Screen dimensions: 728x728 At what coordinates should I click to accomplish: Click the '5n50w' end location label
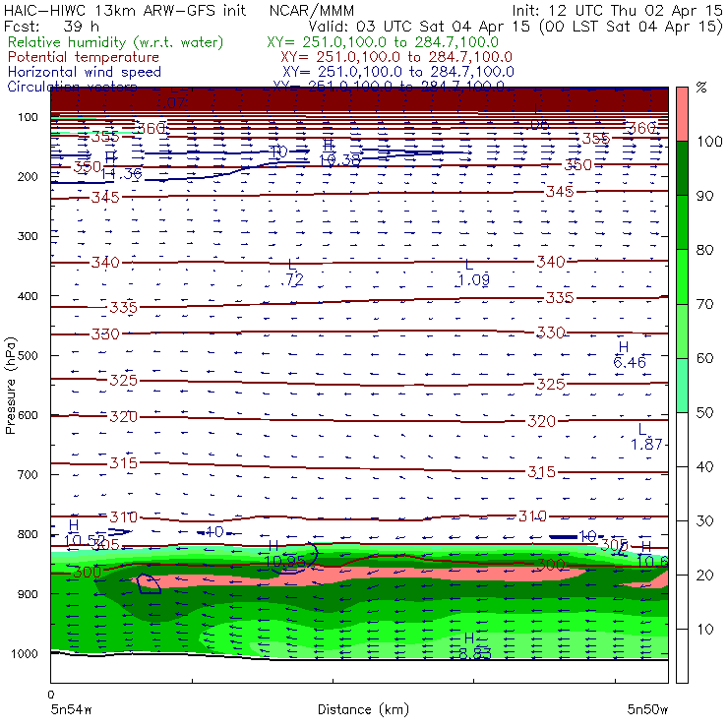(x=647, y=709)
